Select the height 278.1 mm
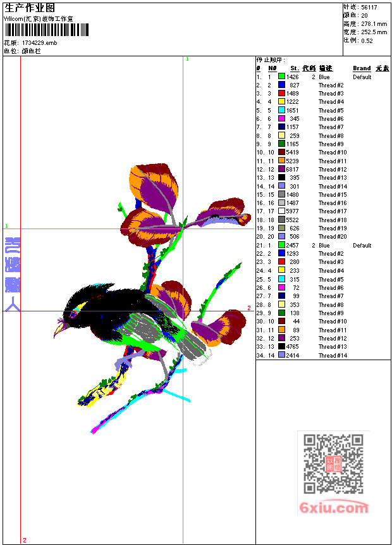392x545 pixels. 374,24
